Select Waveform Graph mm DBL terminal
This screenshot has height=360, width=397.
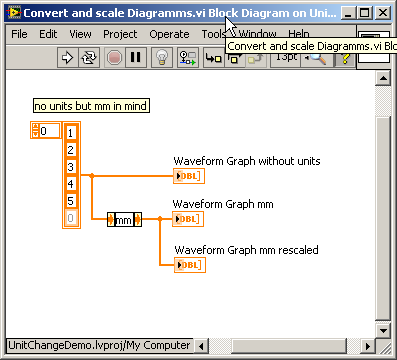coord(188,219)
